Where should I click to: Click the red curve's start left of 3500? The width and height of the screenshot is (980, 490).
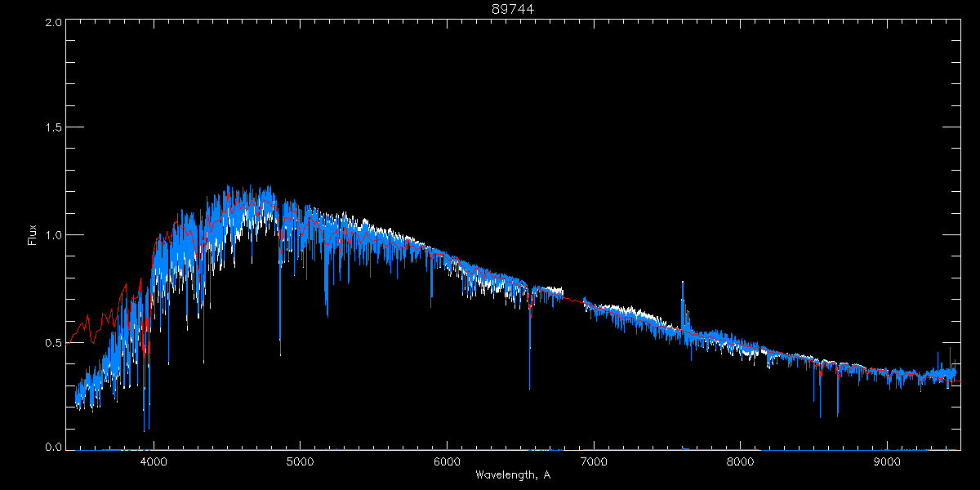[x=69, y=342]
